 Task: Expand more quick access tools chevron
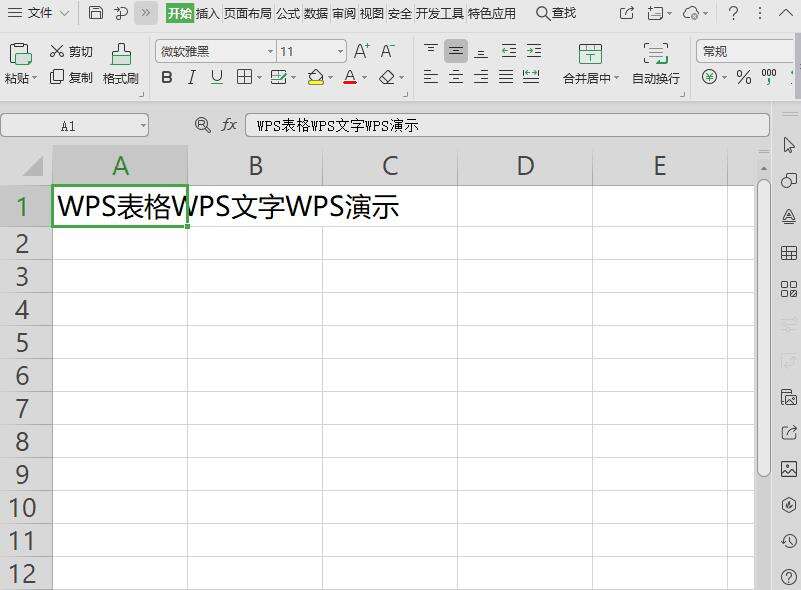[x=146, y=13]
